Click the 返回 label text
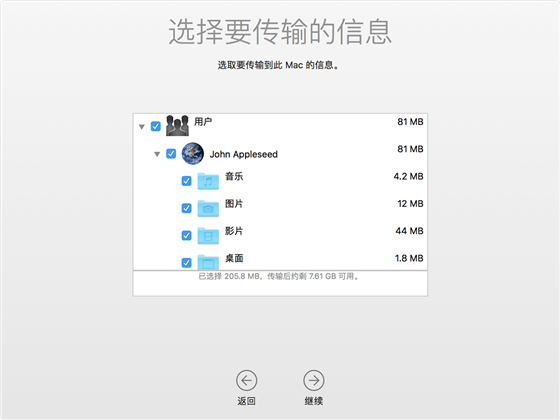Screen dimensions: 560x420 246,401
